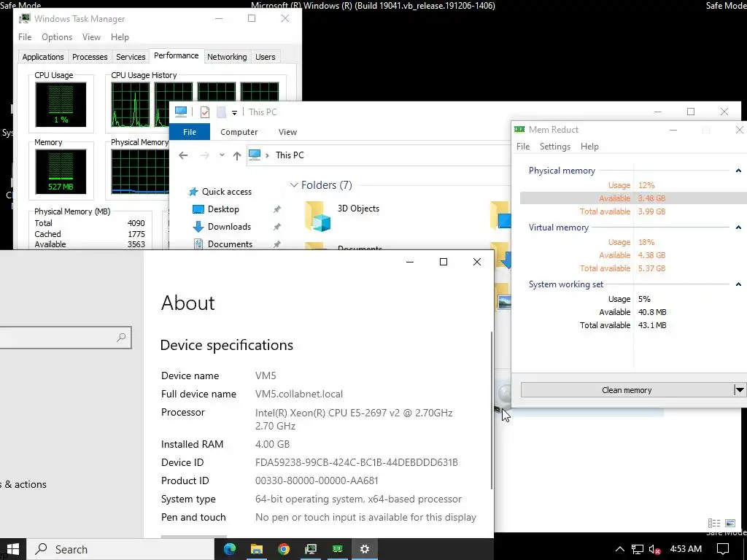Click the computer icon in explorer title bar
The height and width of the screenshot is (560, 747).
pos(181,112)
